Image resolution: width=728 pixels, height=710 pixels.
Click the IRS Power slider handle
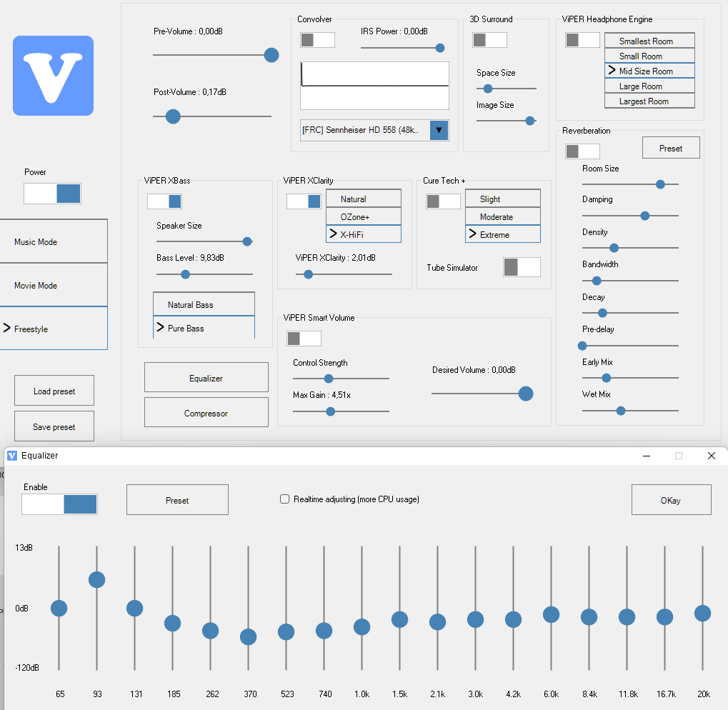(440, 48)
